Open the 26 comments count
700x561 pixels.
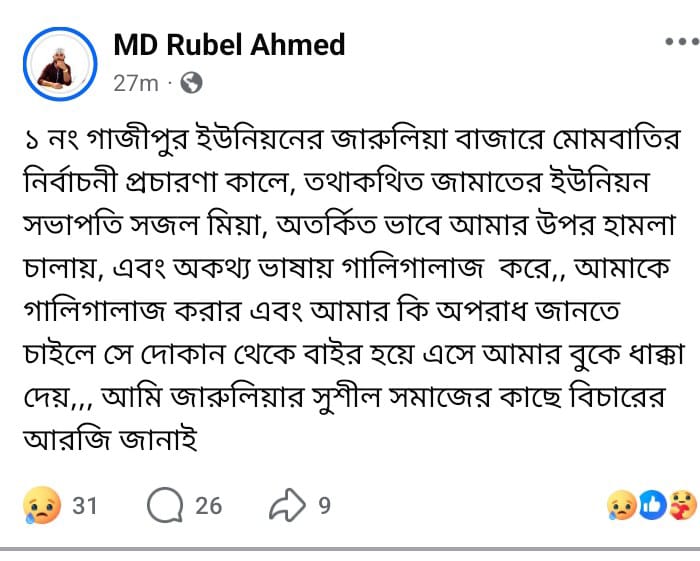coord(208,506)
